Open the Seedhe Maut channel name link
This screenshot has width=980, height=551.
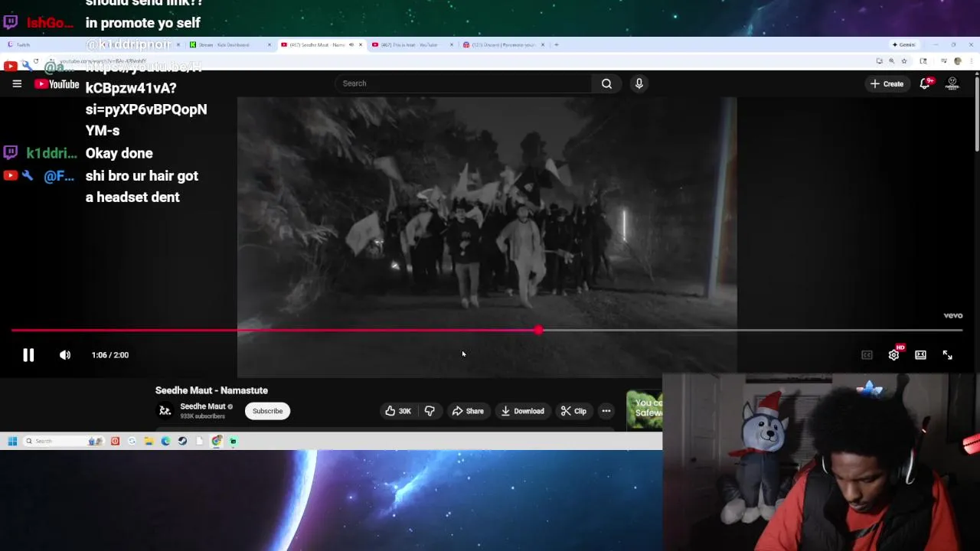pos(203,406)
